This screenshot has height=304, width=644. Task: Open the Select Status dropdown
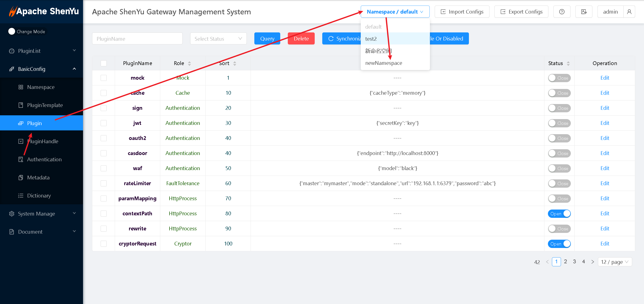pyautogui.click(x=218, y=39)
